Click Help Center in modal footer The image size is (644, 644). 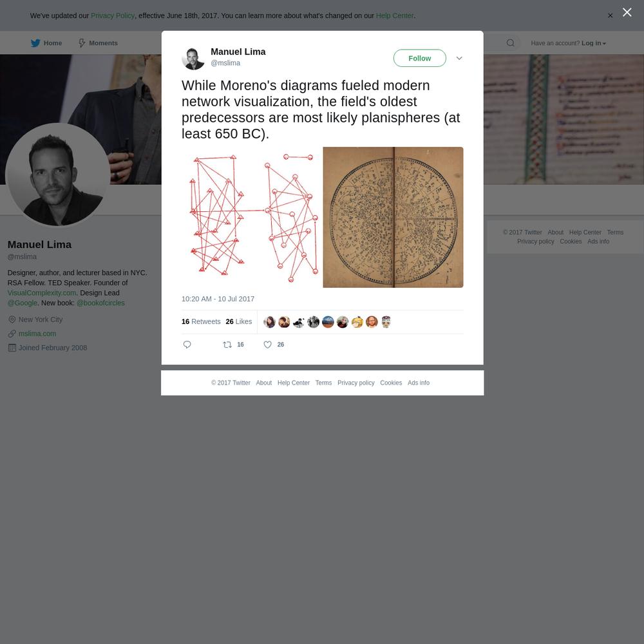(293, 383)
